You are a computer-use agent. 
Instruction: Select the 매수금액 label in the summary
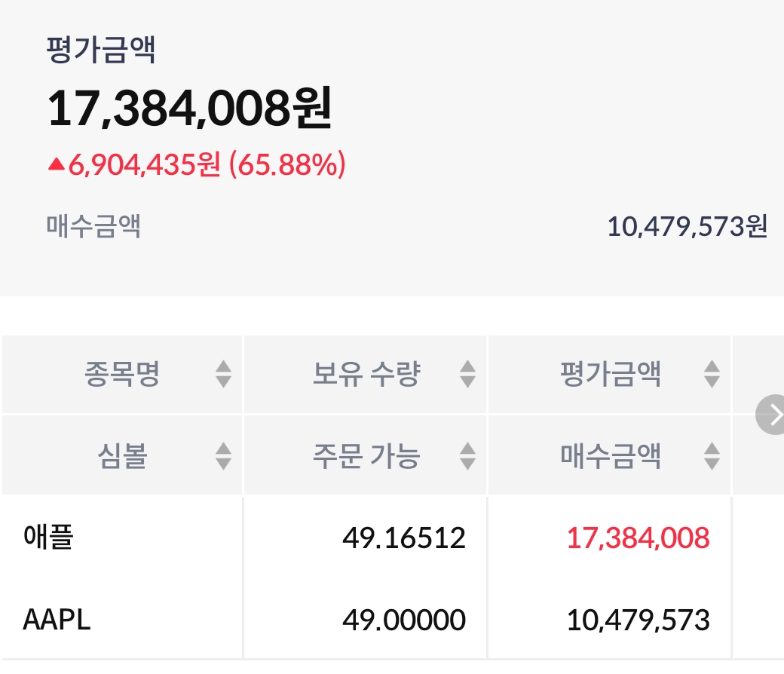click(93, 225)
